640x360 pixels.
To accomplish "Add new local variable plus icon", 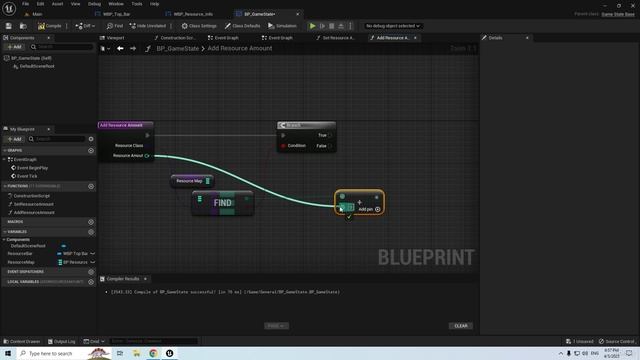I will 91,282.
